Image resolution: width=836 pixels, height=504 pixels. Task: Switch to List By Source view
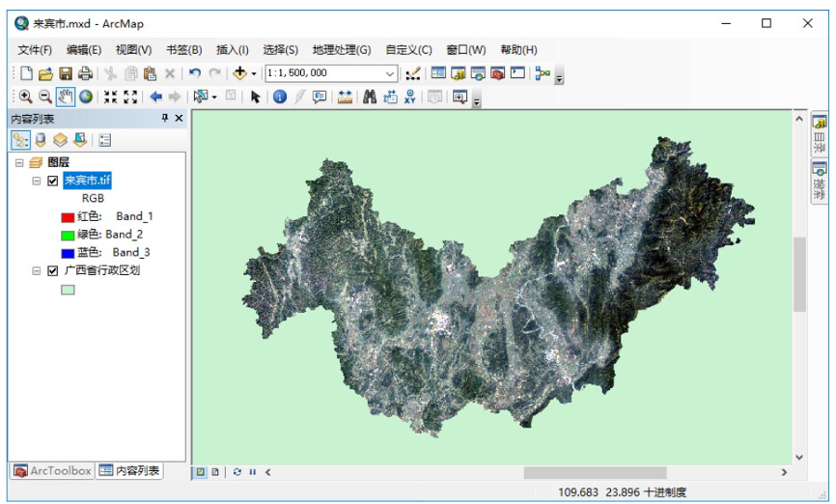click(41, 140)
